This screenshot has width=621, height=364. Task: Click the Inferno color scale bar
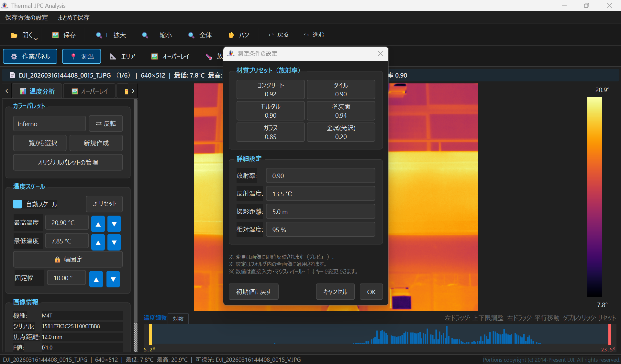coord(594,197)
